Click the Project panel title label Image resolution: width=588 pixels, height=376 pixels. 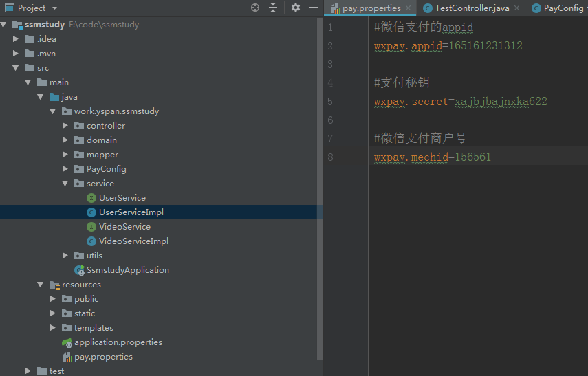click(x=32, y=8)
